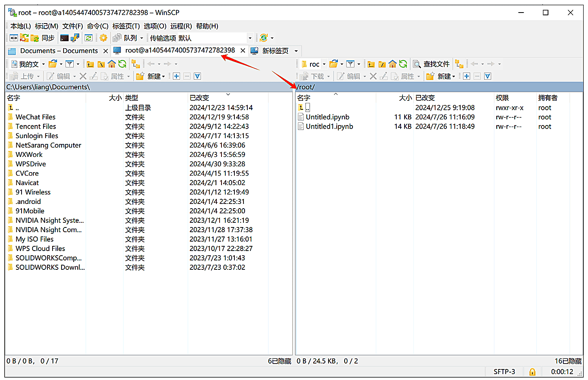Click the plus select-files icon in remote panel
The height and width of the screenshot is (380, 588).
tap(466, 76)
